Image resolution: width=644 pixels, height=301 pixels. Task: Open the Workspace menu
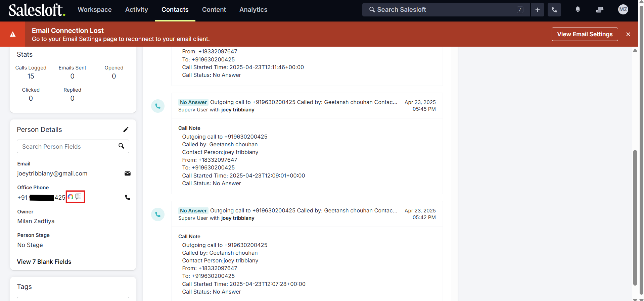(95, 10)
